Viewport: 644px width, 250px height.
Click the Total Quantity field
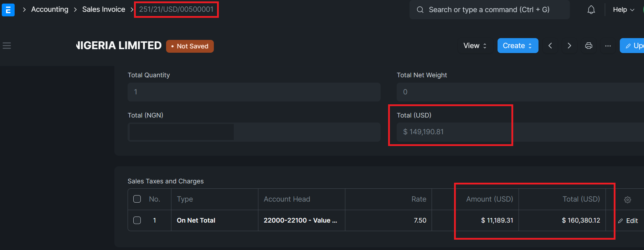tap(254, 92)
